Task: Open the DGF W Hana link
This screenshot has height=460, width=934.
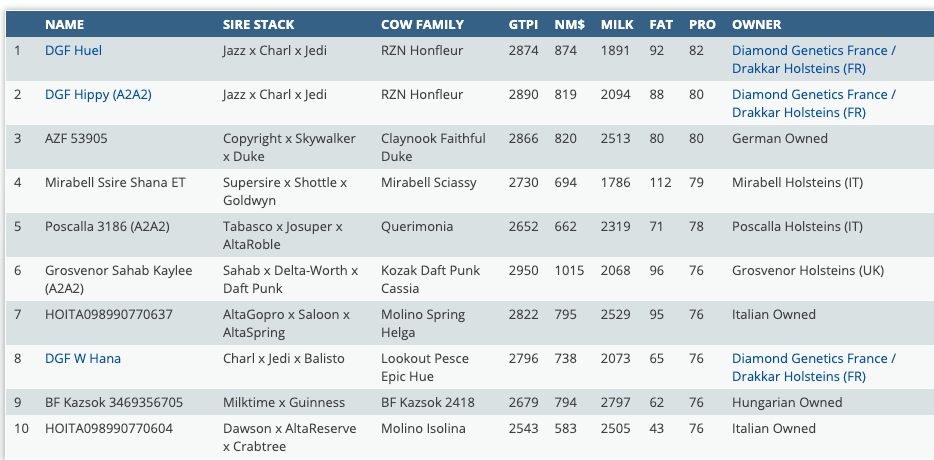Action: coord(83,359)
